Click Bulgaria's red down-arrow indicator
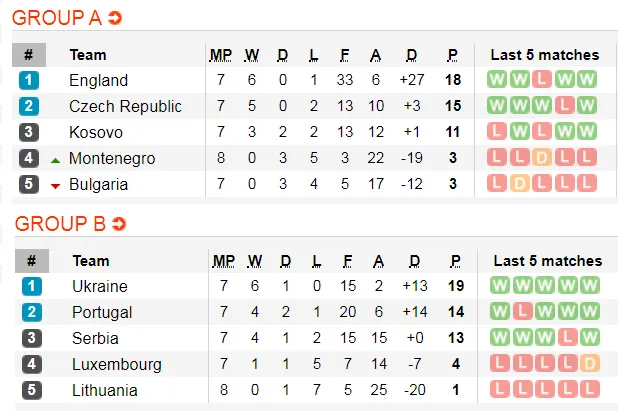Screen dimensions: 618x411 coord(56,185)
